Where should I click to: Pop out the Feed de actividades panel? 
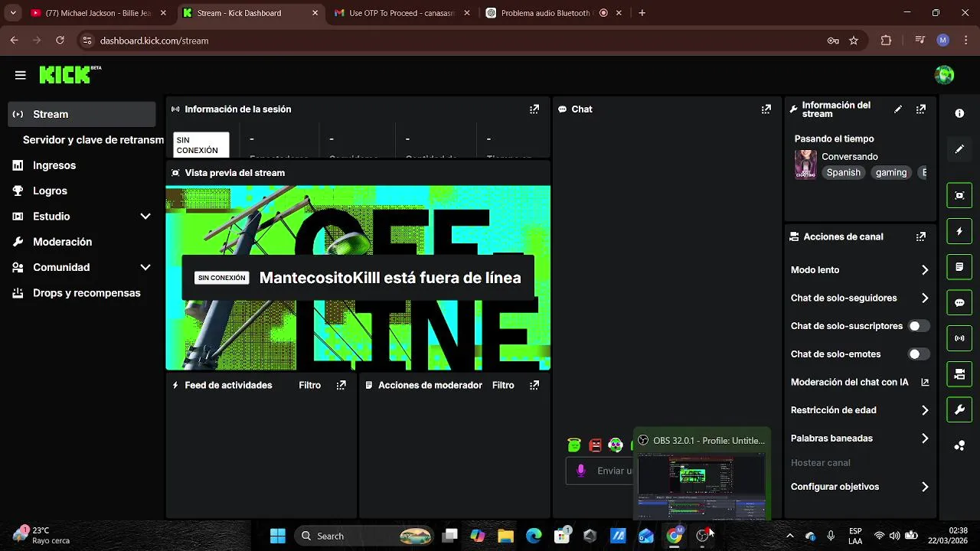click(341, 386)
